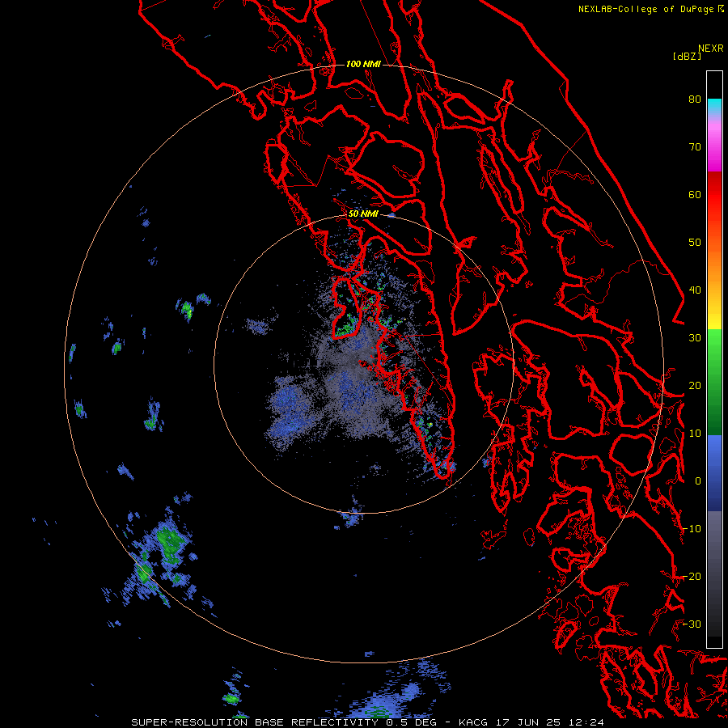Click the 20 value on the dBZ scale
728x728 pixels.
(695, 386)
